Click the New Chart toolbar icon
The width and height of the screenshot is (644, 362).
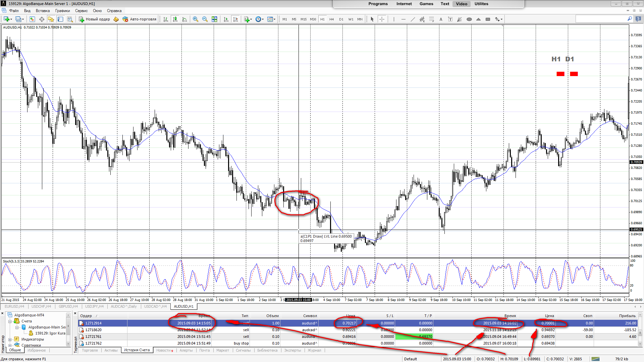[6, 19]
